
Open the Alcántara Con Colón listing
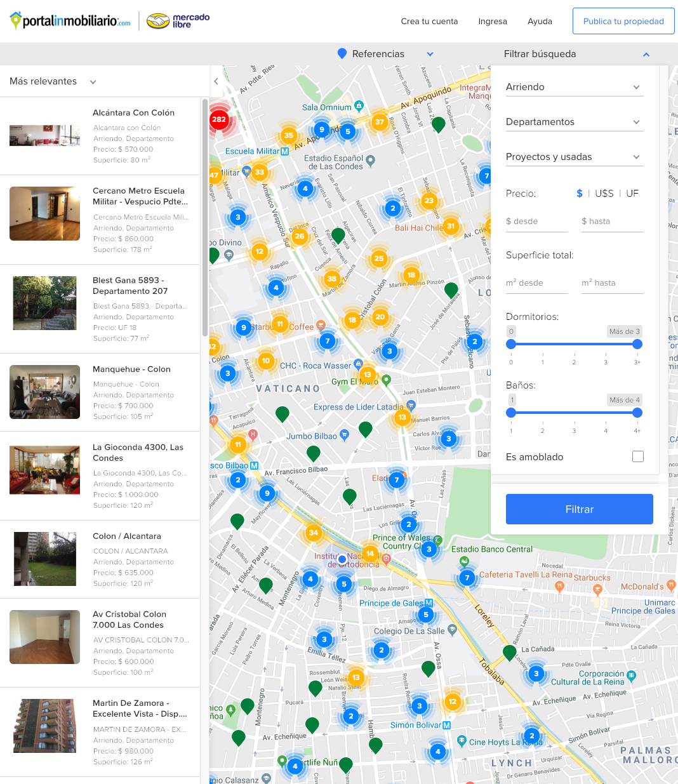tap(100, 136)
